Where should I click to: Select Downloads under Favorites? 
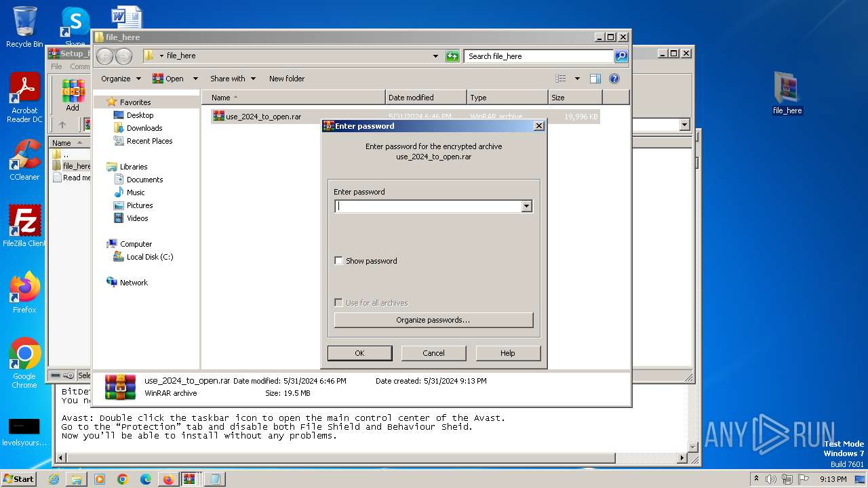pyautogui.click(x=144, y=128)
